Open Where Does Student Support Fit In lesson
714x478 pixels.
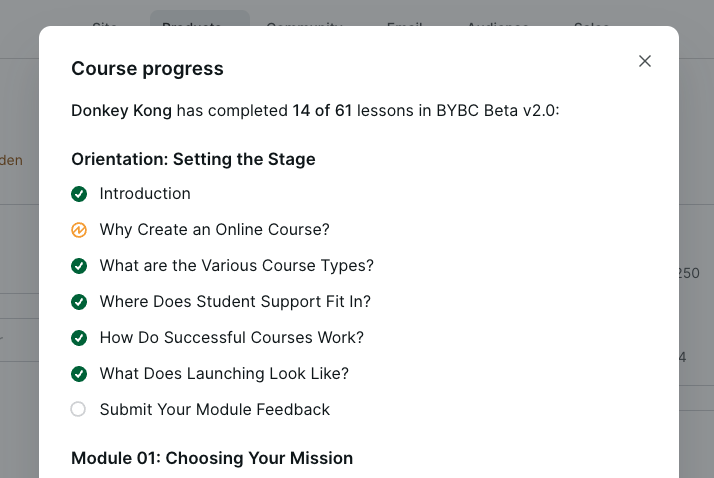pyautogui.click(x=235, y=302)
